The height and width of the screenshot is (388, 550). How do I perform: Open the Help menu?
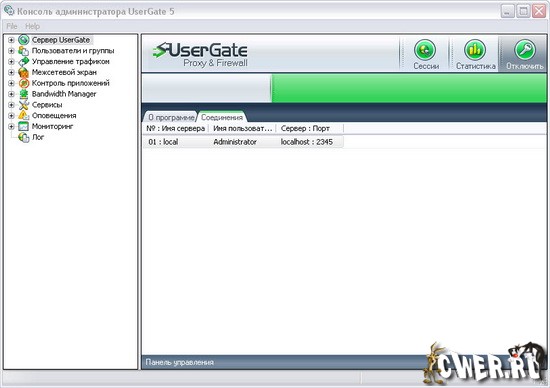click(32, 26)
